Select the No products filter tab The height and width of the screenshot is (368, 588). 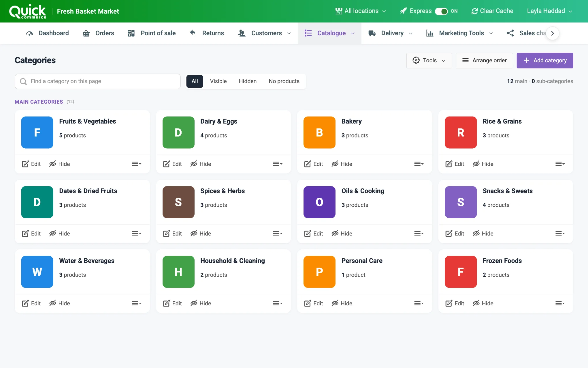point(284,81)
